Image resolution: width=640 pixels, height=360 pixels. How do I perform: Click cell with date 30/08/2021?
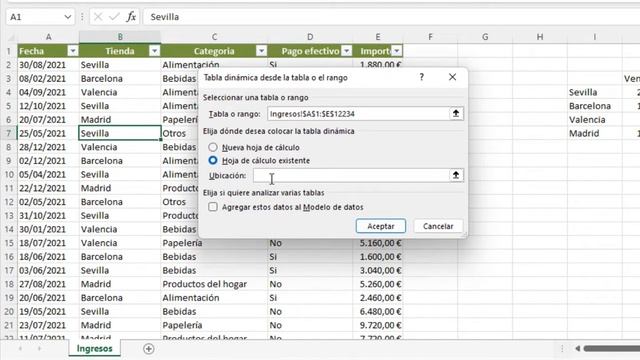[48, 64]
